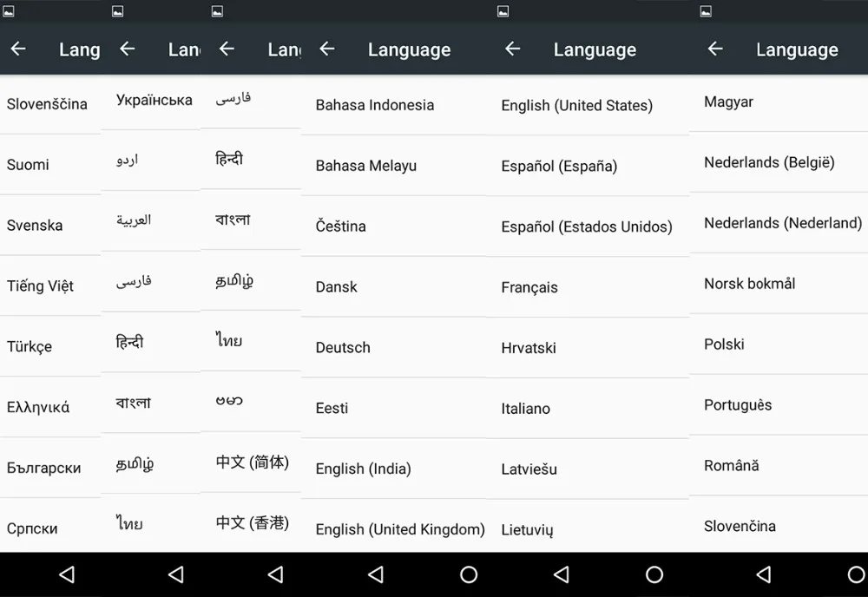Choose Українська language

[x=150, y=102]
